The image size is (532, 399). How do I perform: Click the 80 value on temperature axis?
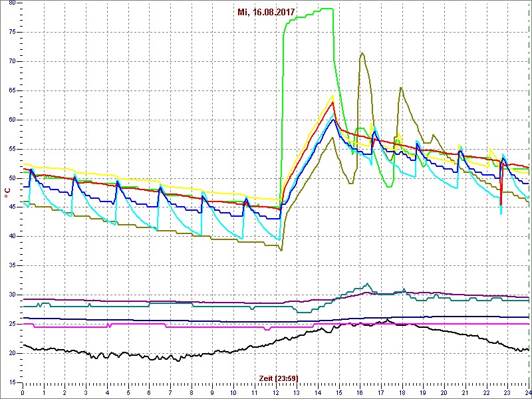tap(11, 3)
